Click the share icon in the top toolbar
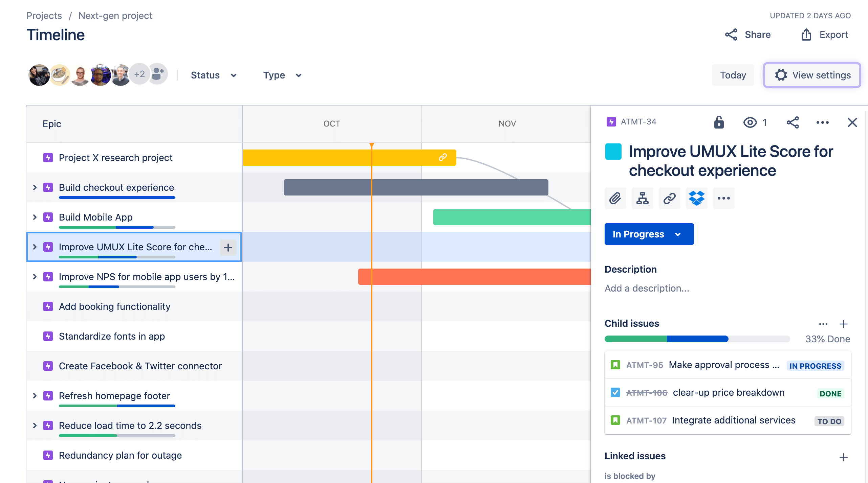The height and width of the screenshot is (483, 868). click(731, 34)
